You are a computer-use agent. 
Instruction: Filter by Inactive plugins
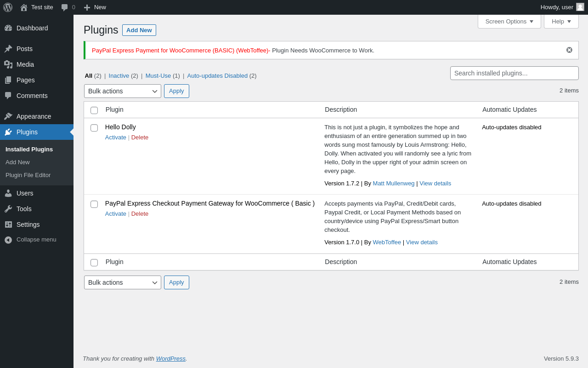point(119,76)
